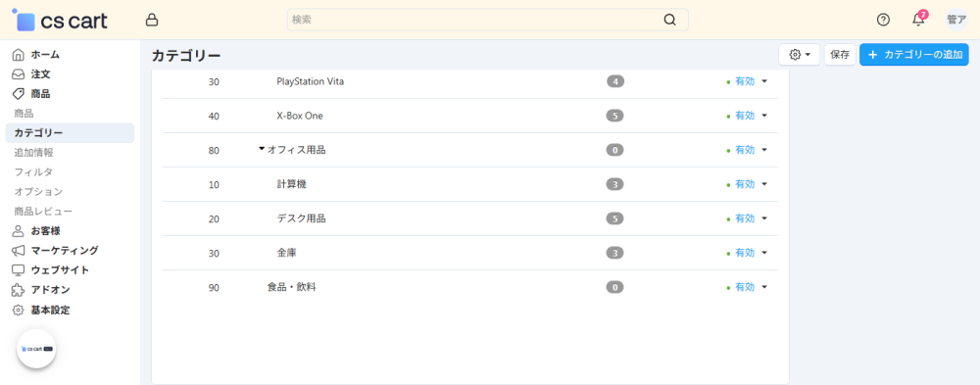Click product count badge for デスク用品
This screenshot has width=980, height=385.
(x=615, y=218)
